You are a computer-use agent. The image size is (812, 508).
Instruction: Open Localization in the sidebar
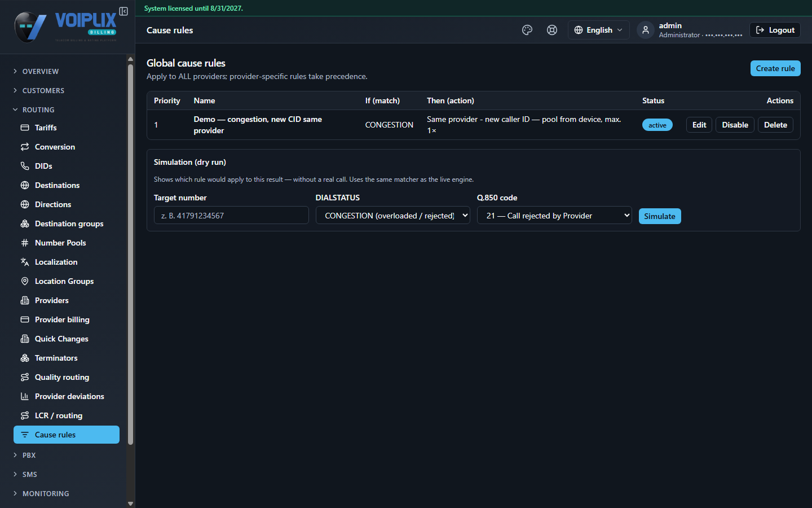(67, 262)
